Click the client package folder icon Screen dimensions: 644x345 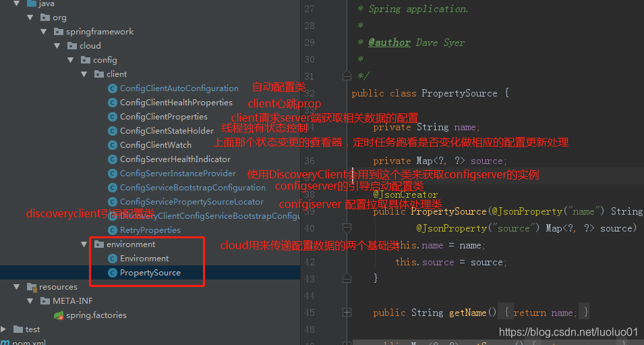[x=99, y=74]
